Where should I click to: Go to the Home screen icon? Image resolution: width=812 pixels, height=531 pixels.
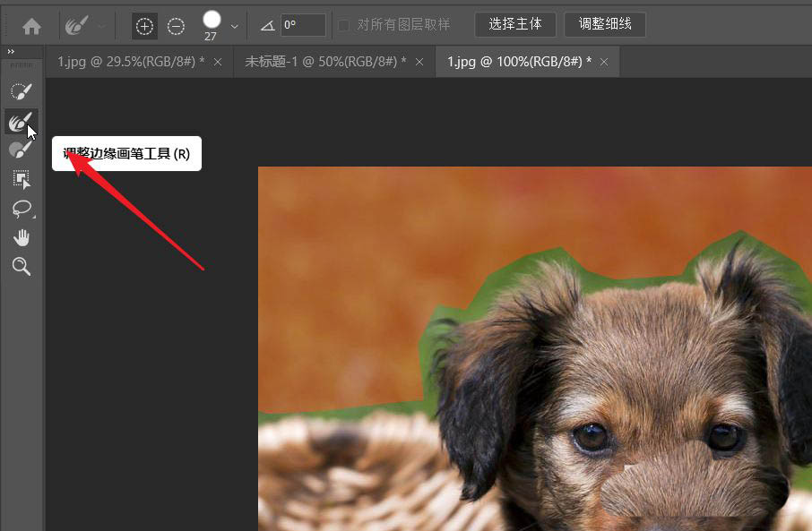coord(31,26)
